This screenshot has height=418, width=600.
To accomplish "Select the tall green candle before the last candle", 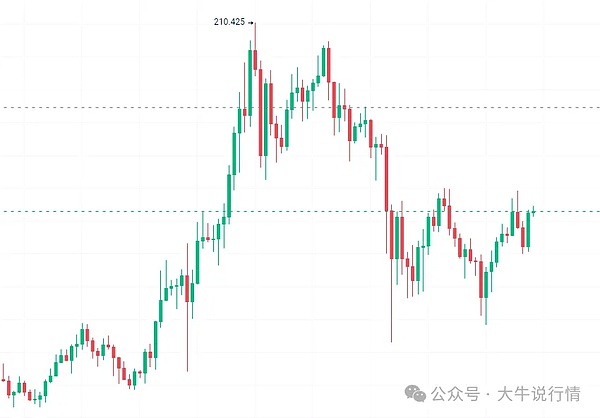I will tap(529, 229).
